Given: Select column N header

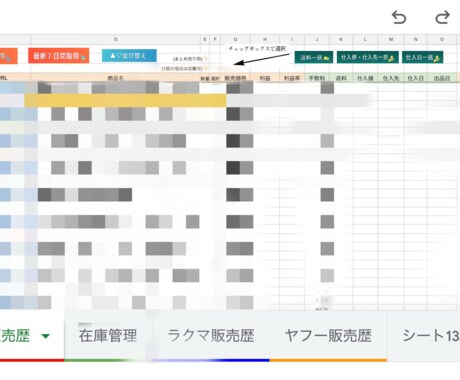Looking at the screenshot, I should click(416, 39).
